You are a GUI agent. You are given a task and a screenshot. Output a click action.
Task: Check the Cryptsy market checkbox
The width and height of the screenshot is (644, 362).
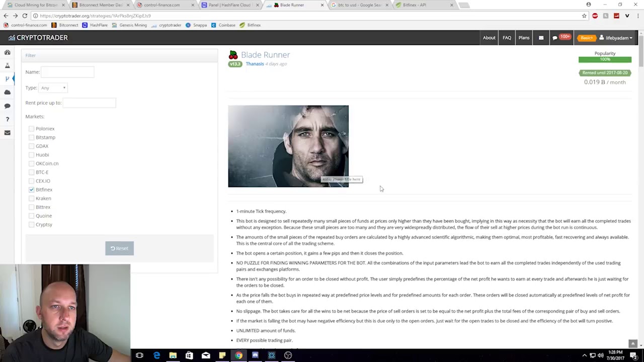(x=31, y=225)
